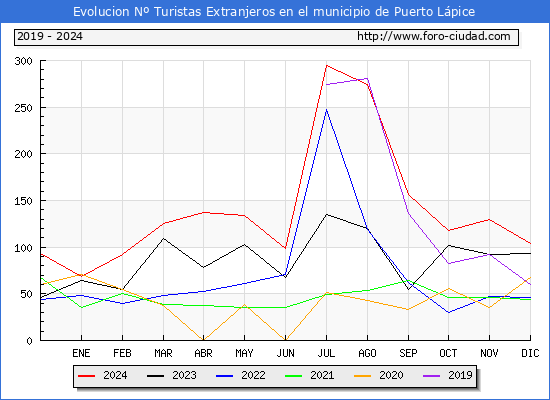
Task: Click the 150 y-axis value
Action: point(24,201)
